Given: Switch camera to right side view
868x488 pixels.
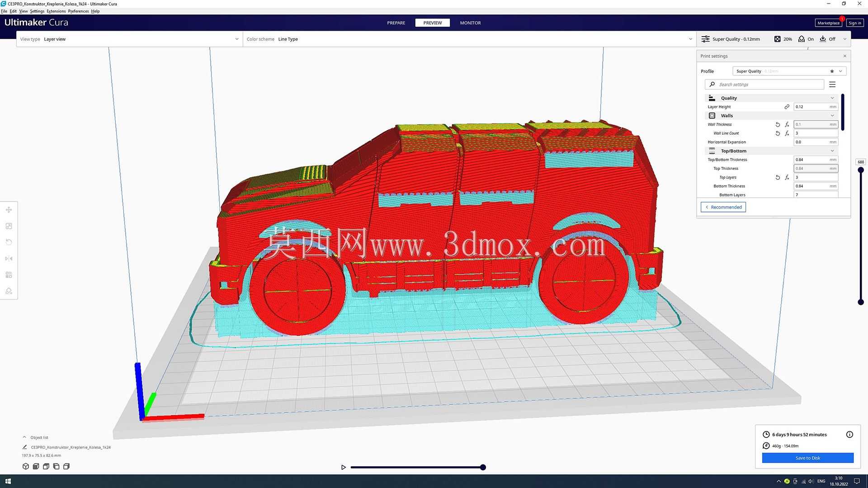Looking at the screenshot, I should pyautogui.click(x=66, y=466).
